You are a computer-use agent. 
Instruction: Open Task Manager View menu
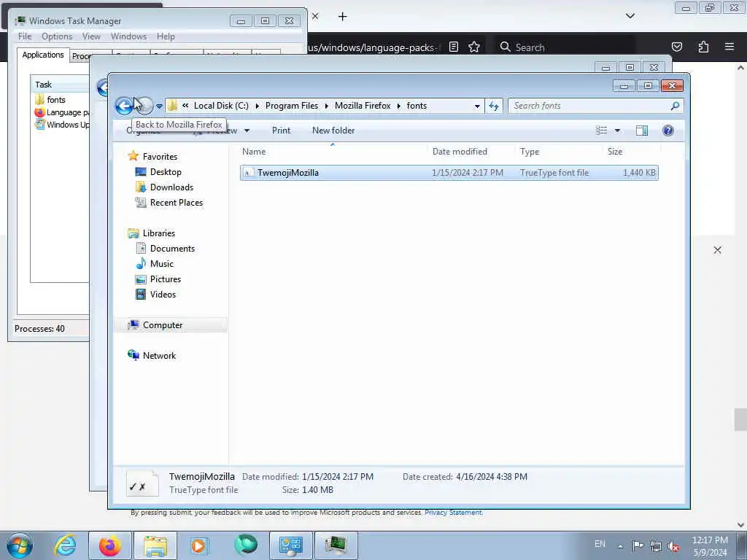click(91, 36)
